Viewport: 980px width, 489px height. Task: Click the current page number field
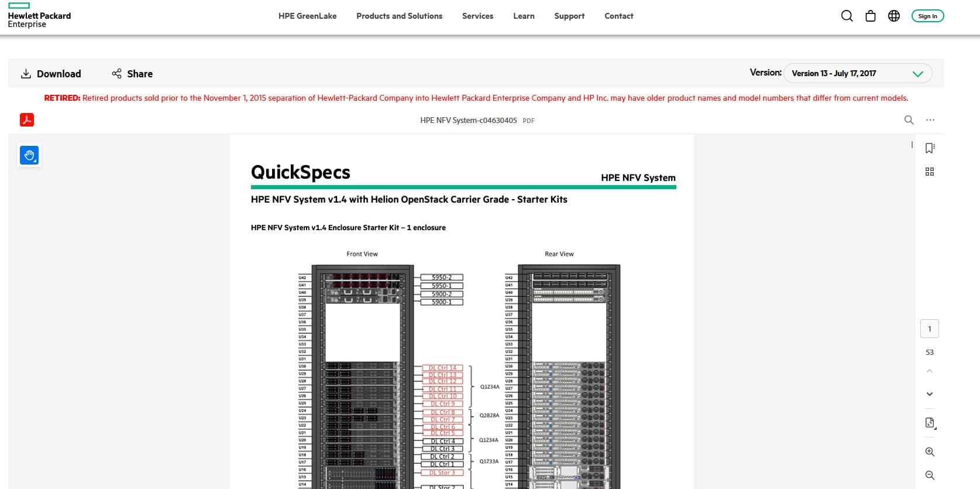tap(930, 329)
